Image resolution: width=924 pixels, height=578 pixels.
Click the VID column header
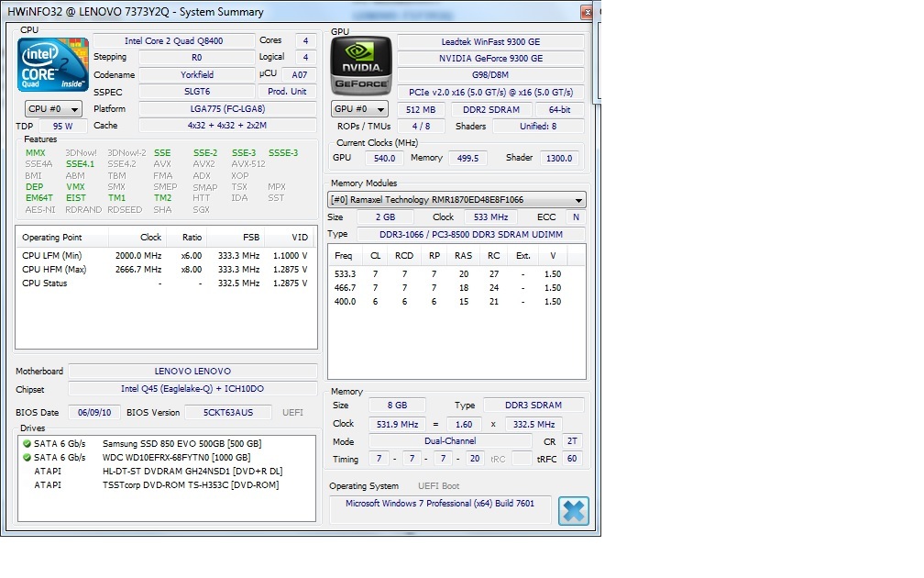(291, 237)
